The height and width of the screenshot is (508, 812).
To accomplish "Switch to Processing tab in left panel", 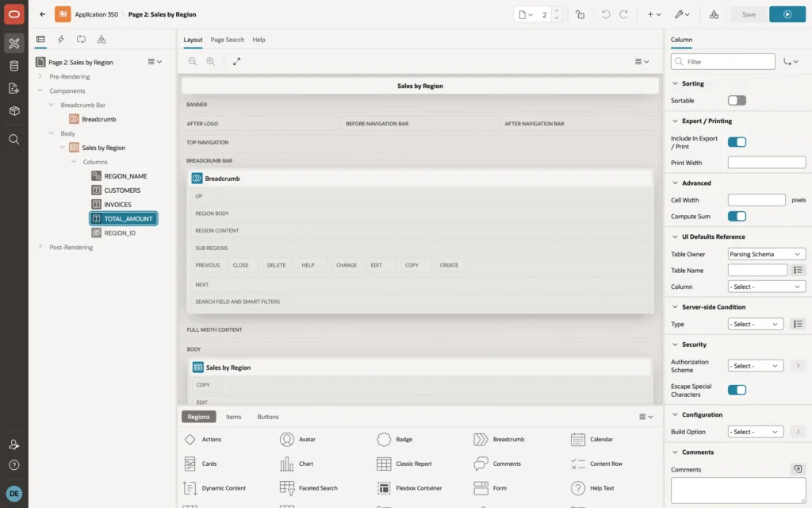I will tap(81, 40).
